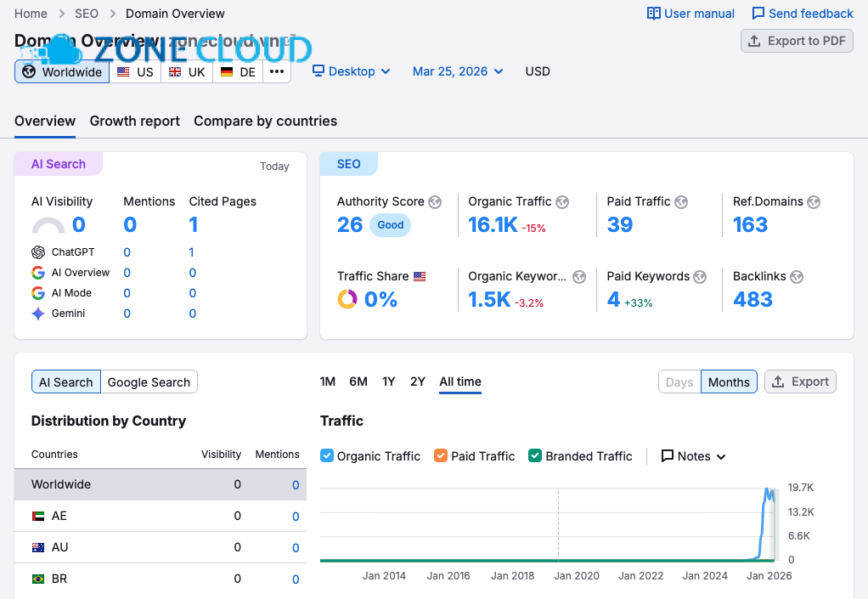Click the ChatGPT icon in AI Search panel
The image size is (868, 599).
(38, 252)
